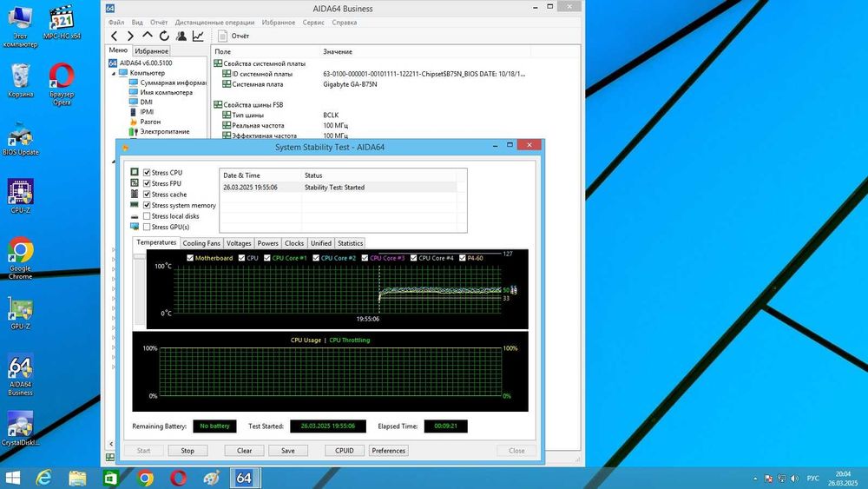The image size is (868, 489).
Task: Open Windows Start button on taskbar
Action: coord(12,478)
